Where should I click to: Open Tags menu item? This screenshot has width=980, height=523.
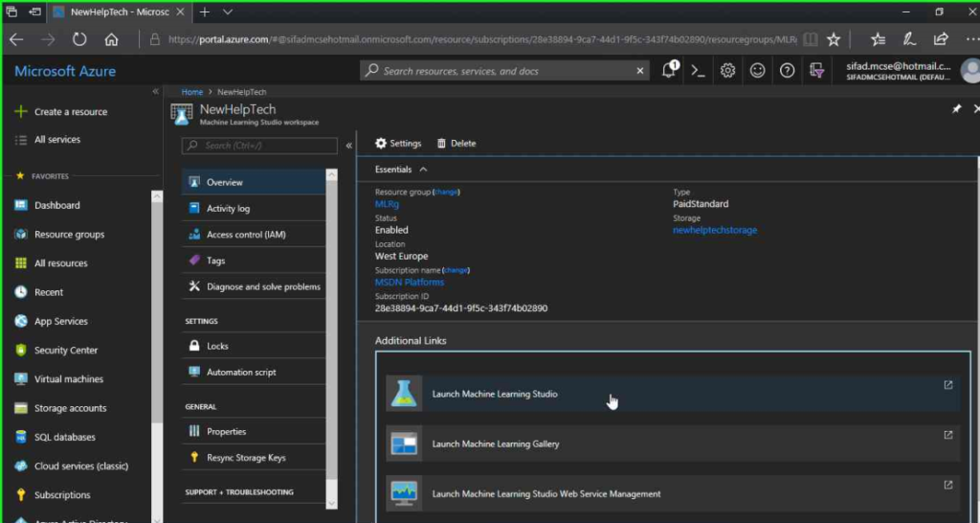pyautogui.click(x=253, y=261)
